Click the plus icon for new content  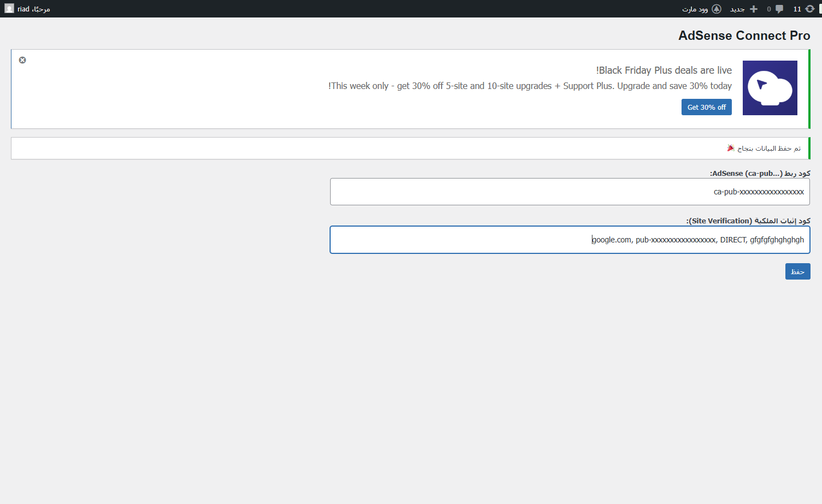754,9
